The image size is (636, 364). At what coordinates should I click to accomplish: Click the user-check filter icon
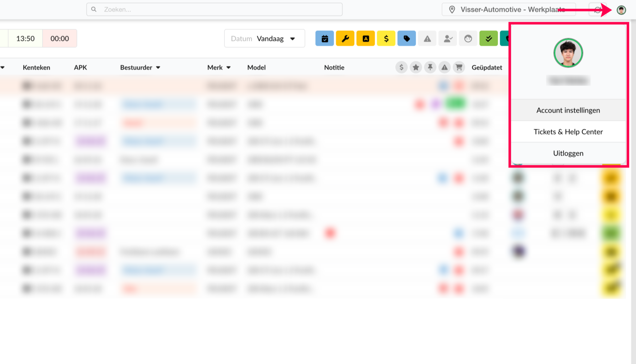tap(447, 39)
